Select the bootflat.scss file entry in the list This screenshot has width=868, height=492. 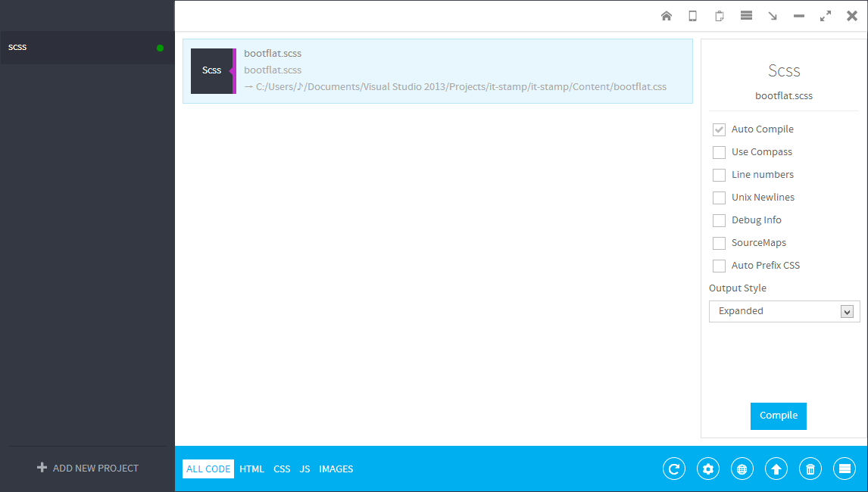coord(437,70)
